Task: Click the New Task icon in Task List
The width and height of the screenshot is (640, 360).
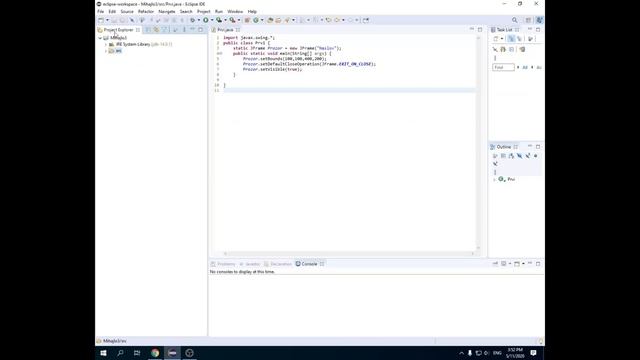Action: pyautogui.click(x=496, y=39)
